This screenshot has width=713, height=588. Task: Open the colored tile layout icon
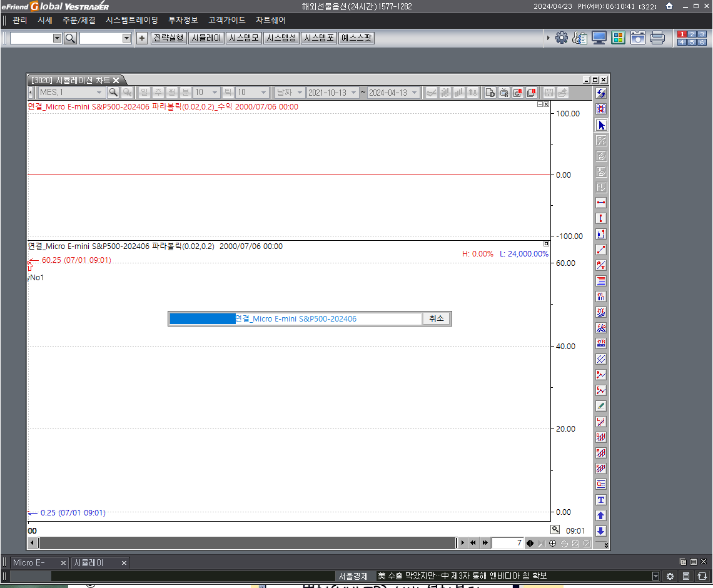click(618, 38)
